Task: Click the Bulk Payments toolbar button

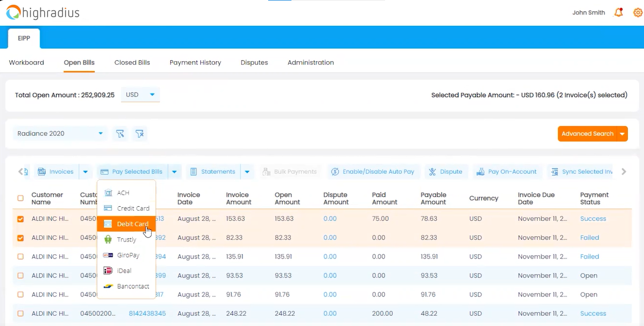Action: tap(290, 172)
